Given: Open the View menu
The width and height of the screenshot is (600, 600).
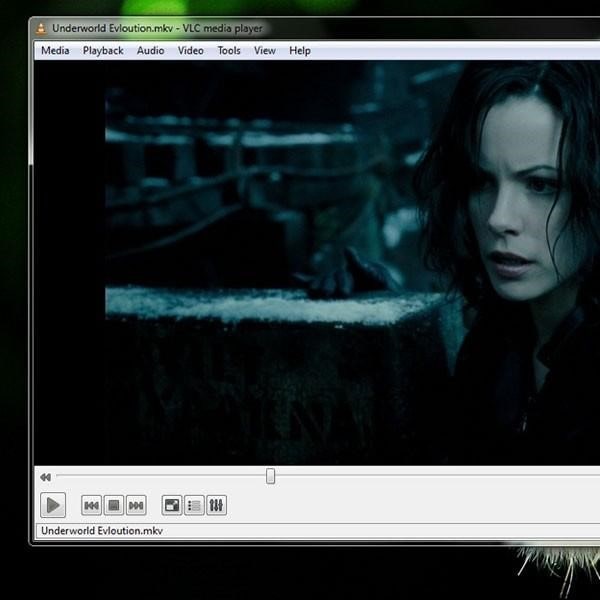Looking at the screenshot, I should pyautogui.click(x=264, y=51).
